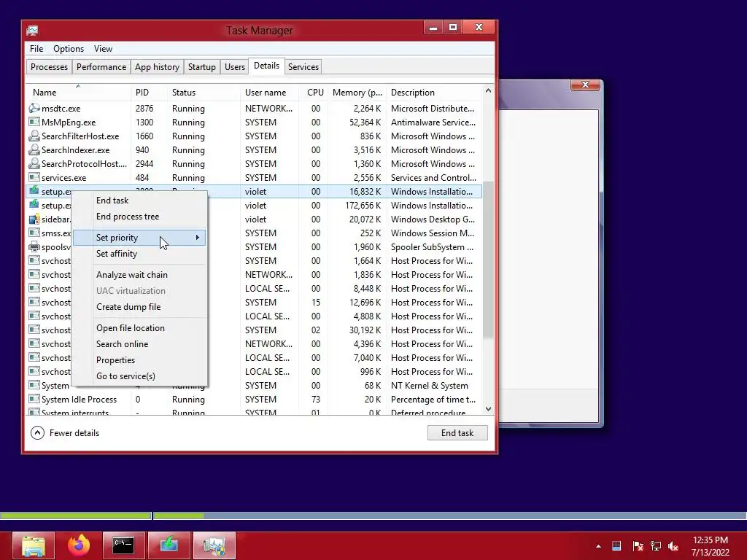
Task: Open the network icon in tray
Action: click(656, 546)
